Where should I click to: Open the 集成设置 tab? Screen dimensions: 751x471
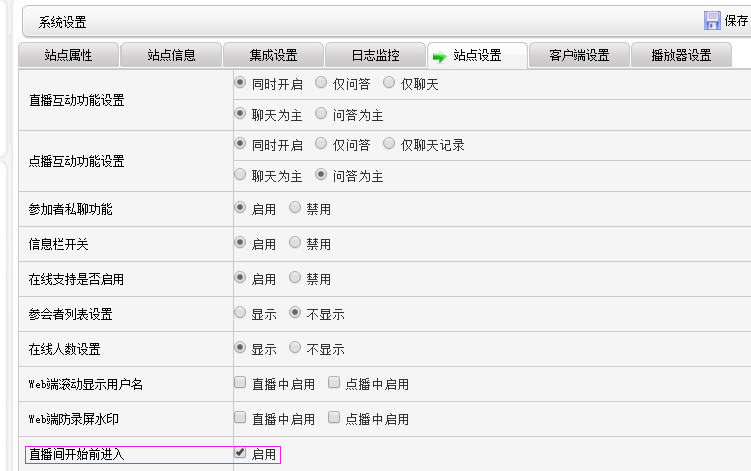click(x=273, y=56)
